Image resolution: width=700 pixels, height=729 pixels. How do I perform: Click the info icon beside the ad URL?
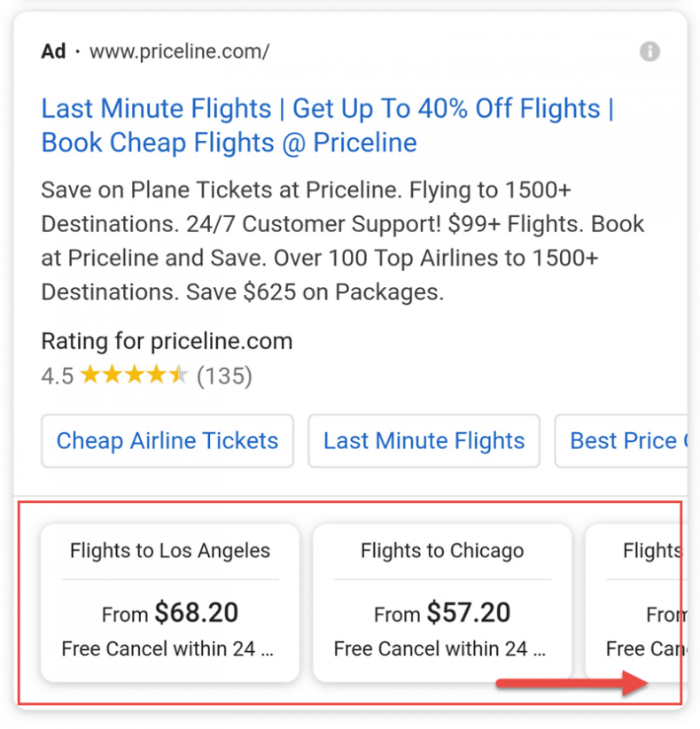point(649,51)
